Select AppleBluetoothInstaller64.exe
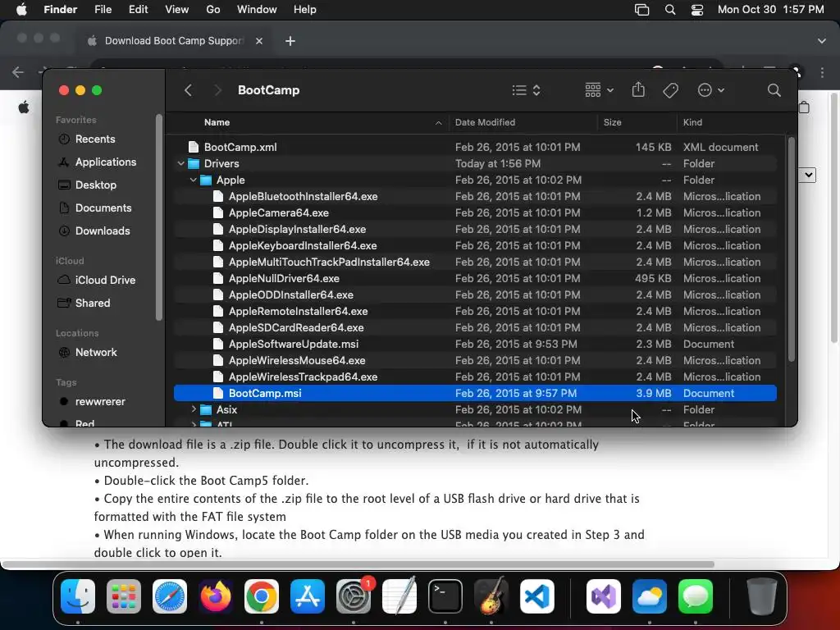 (475, 196)
